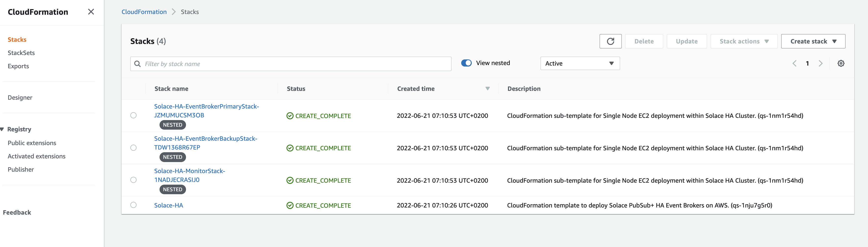Go to previous page of stacks
The height and width of the screenshot is (247, 868).
click(x=794, y=63)
